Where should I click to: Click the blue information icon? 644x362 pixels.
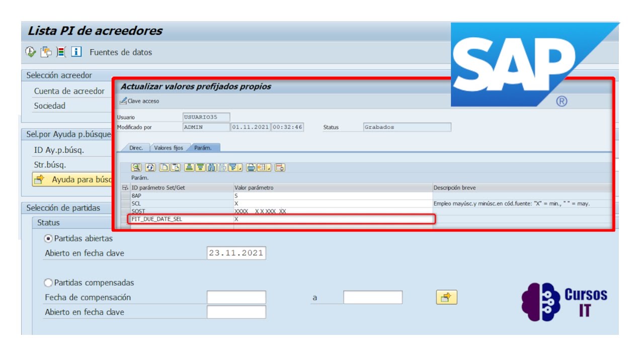pyautogui.click(x=76, y=52)
